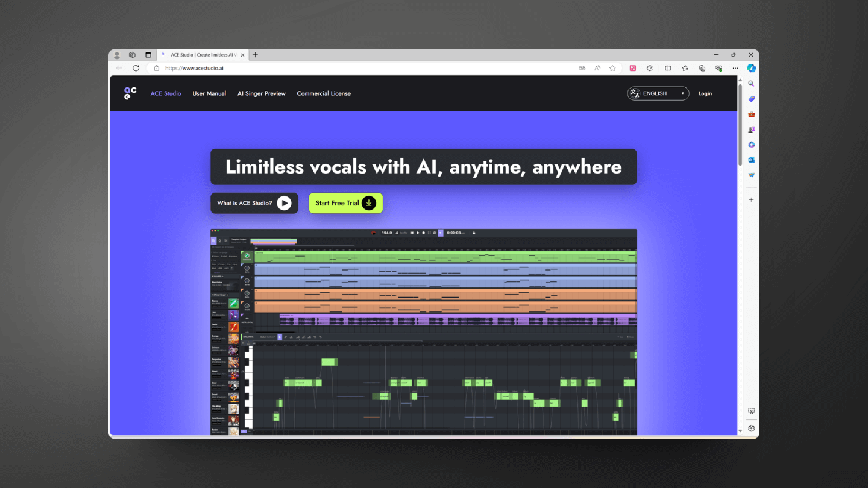This screenshot has width=868, height=488.
Task: Open the sidebar Games chess icon
Action: pyautogui.click(x=751, y=130)
